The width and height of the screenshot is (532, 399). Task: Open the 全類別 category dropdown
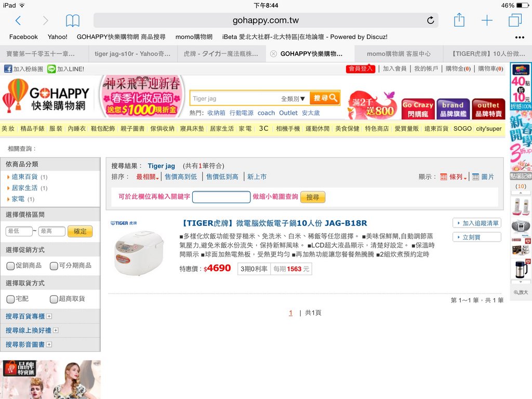pos(293,99)
